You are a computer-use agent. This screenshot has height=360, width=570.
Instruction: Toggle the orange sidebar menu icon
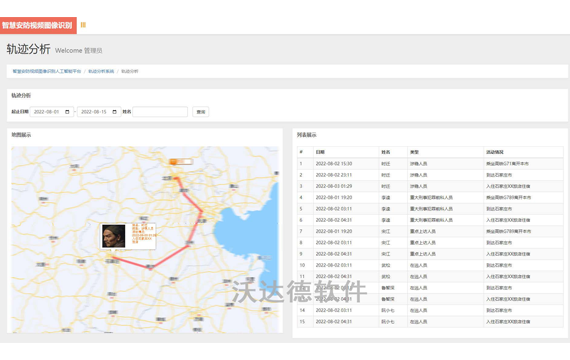[x=83, y=25]
